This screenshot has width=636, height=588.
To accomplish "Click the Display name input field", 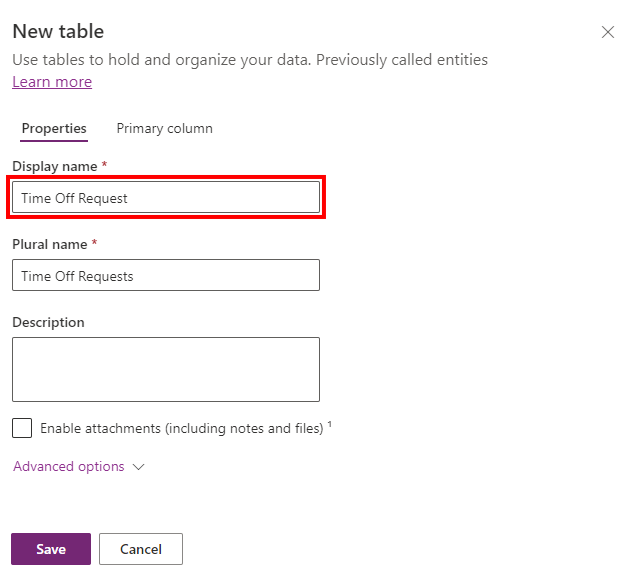I will pos(166,198).
